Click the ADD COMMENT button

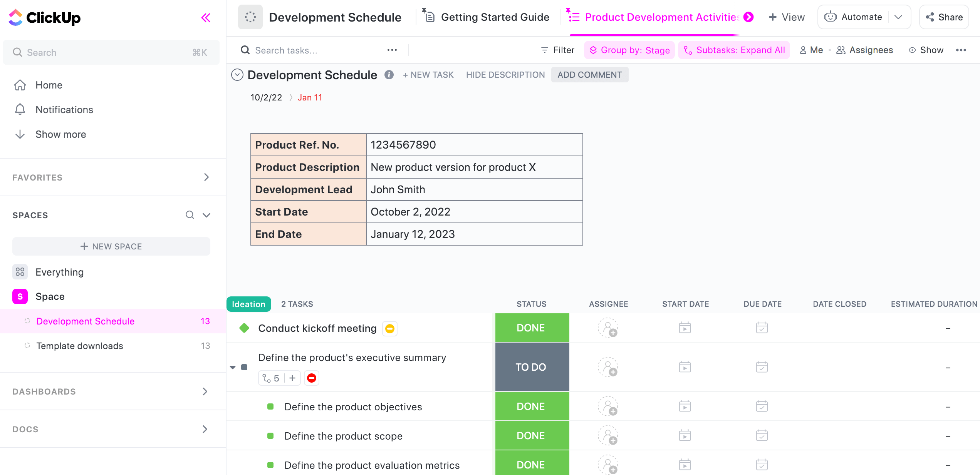pos(589,75)
